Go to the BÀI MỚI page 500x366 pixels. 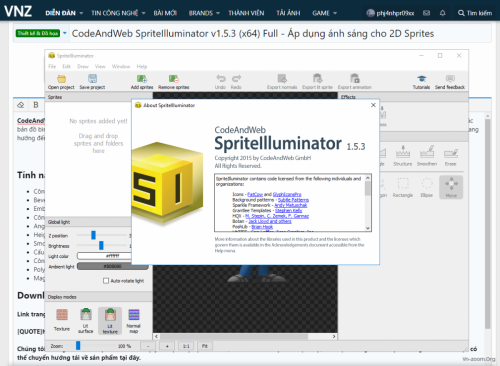pyautogui.click(x=165, y=13)
